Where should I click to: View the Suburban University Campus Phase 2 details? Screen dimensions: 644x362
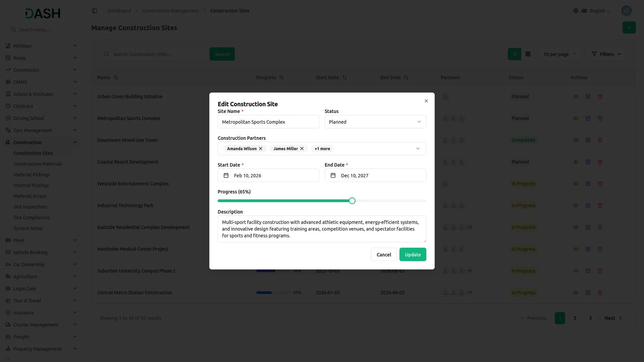(576, 271)
